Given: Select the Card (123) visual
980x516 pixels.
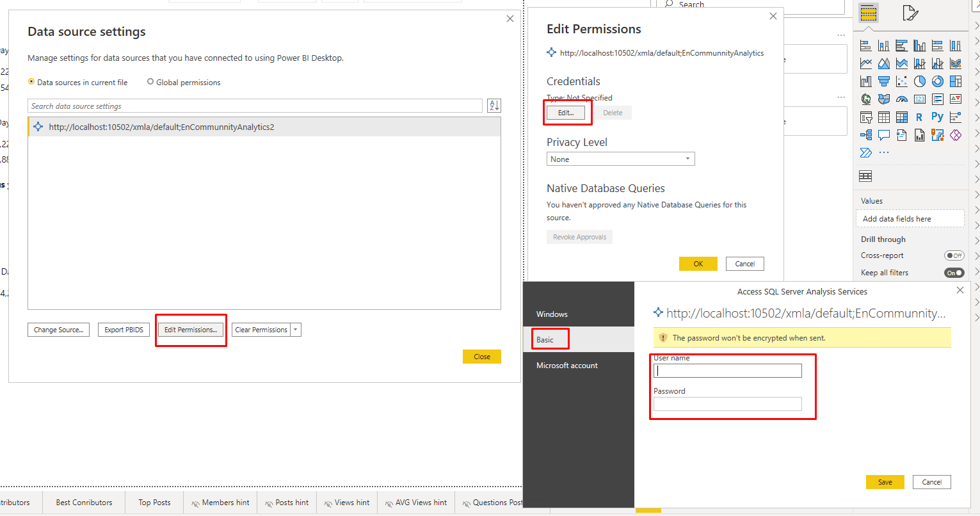Looking at the screenshot, I should [920, 99].
